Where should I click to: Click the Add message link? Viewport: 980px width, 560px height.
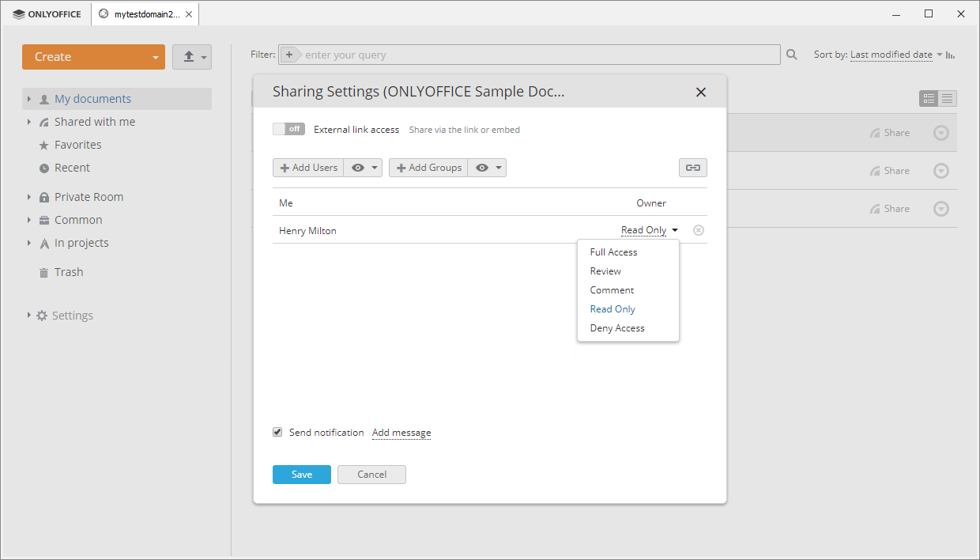tap(401, 433)
